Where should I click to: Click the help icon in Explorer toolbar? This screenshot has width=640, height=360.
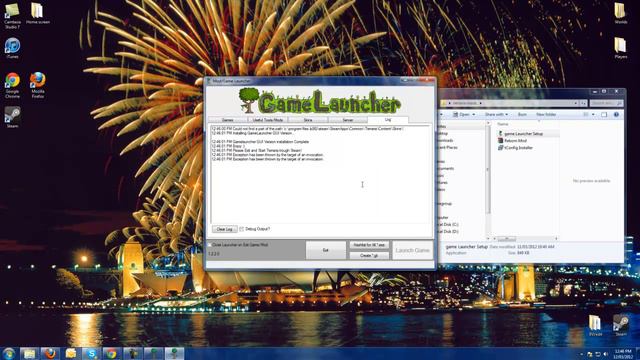[x=616, y=115]
